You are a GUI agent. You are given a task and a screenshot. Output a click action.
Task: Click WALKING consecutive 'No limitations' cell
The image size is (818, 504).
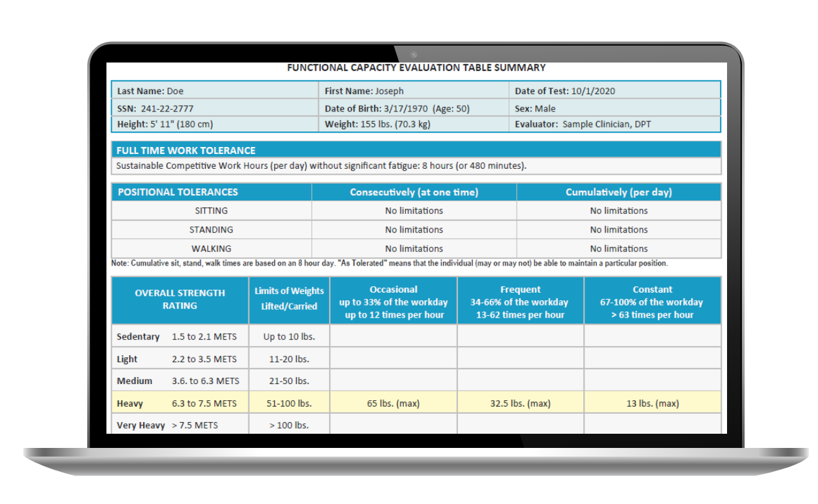coord(414,248)
